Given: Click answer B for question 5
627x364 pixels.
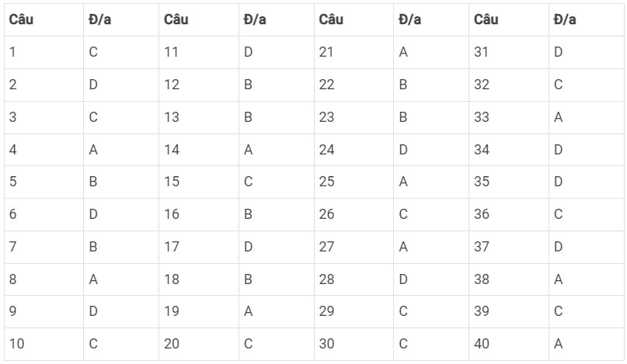Looking at the screenshot, I should pyautogui.click(x=121, y=182).
